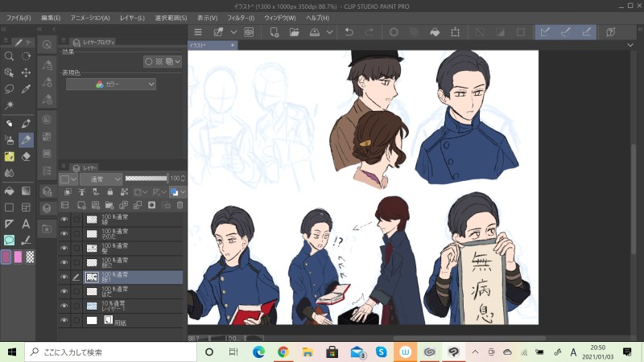The width and height of the screenshot is (644, 362).
Task: Hide the レイヤー1 layer via eye icon
Action: click(x=64, y=306)
